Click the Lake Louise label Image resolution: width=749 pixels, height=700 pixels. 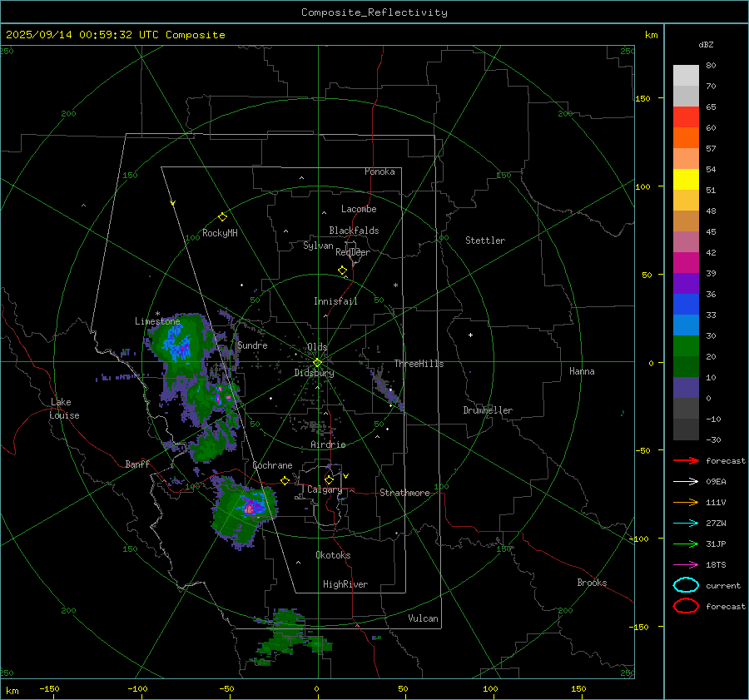point(64,409)
